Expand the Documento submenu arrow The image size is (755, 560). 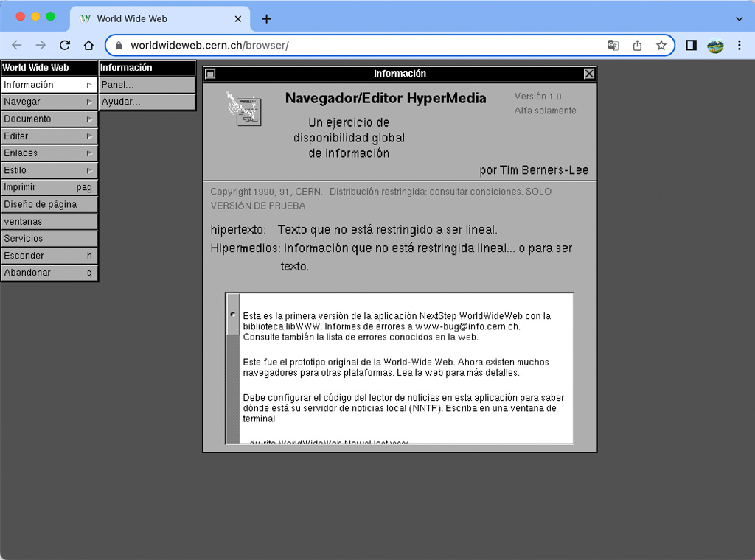(x=89, y=119)
